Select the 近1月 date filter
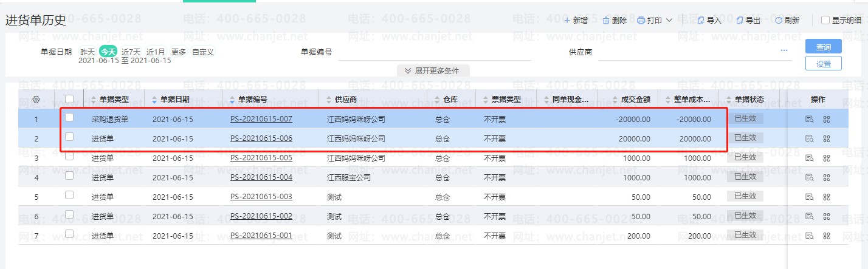Image resolution: width=868 pixels, height=269 pixels. pos(156,52)
